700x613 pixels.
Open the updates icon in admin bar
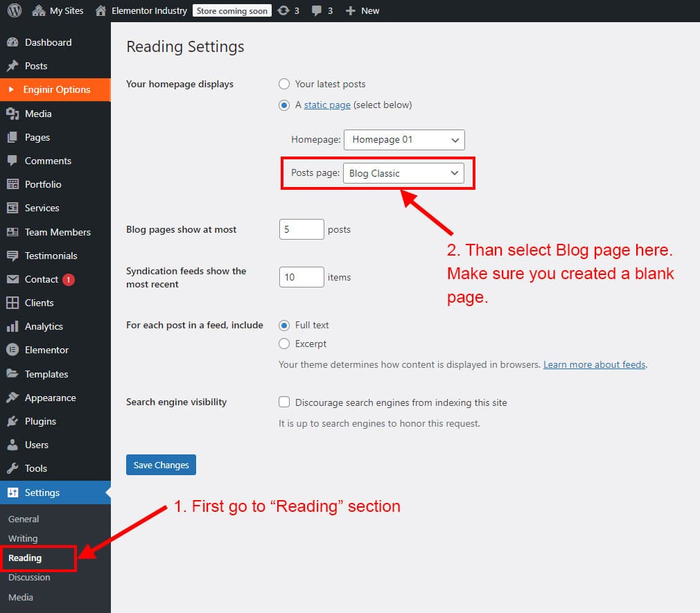tap(283, 10)
